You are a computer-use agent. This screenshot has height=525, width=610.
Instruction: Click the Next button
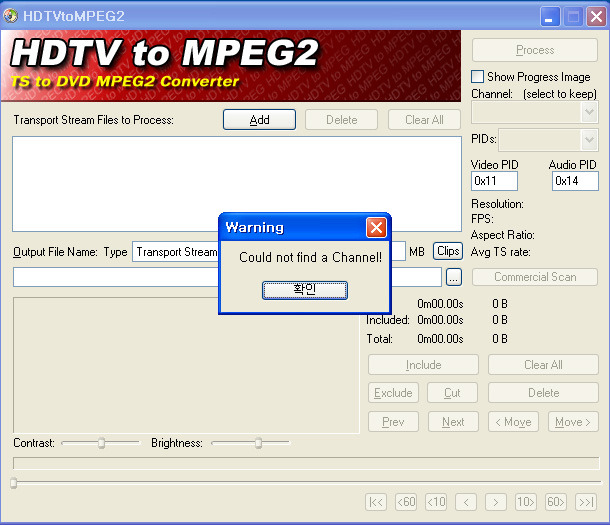click(x=453, y=422)
